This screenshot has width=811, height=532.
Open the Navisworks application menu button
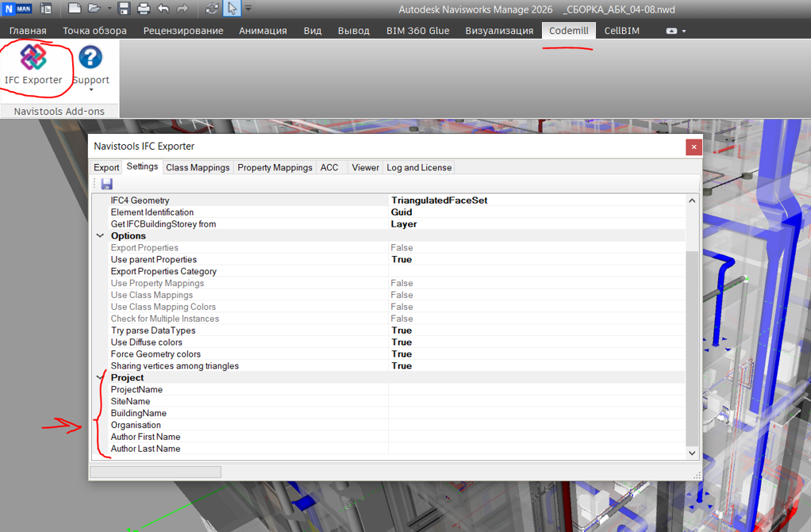point(17,9)
